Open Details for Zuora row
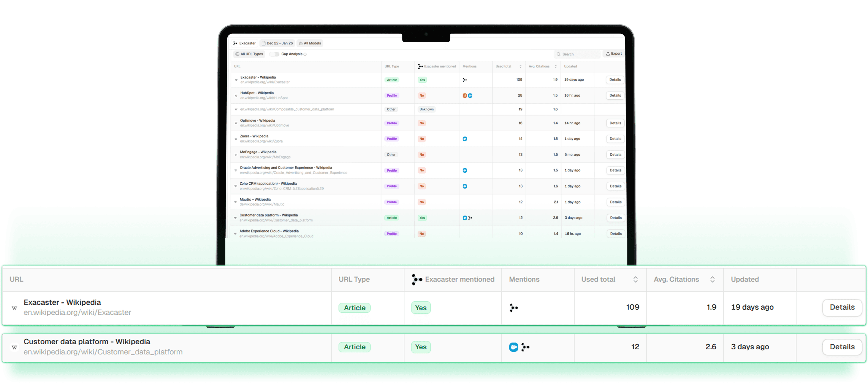The height and width of the screenshot is (385, 868). [x=616, y=139]
